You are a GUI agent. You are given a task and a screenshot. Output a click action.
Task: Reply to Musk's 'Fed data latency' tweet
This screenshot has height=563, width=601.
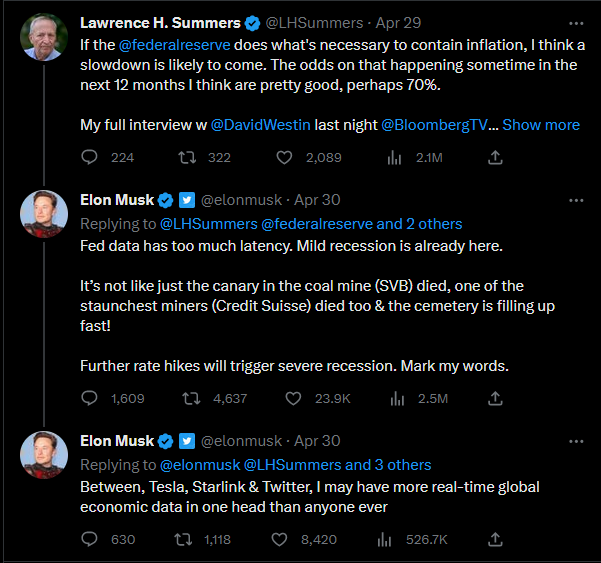coord(89,398)
